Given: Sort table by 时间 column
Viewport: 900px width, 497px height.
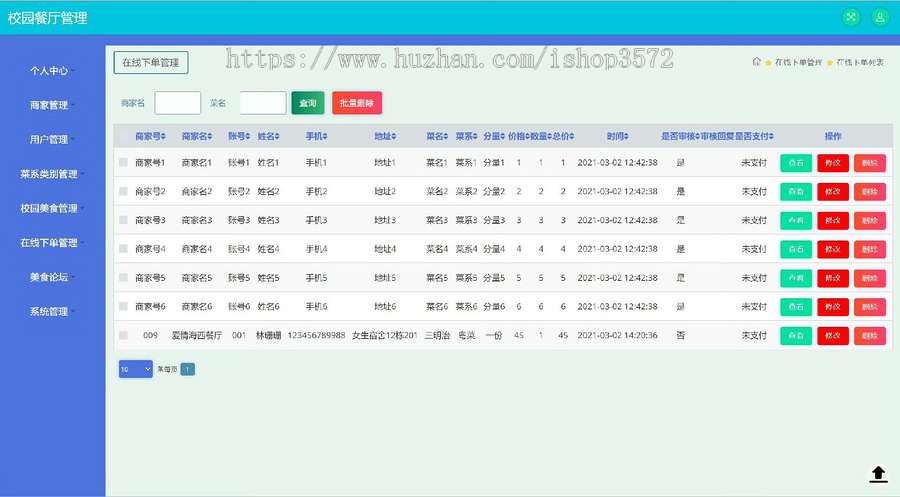Looking at the screenshot, I should (x=618, y=136).
